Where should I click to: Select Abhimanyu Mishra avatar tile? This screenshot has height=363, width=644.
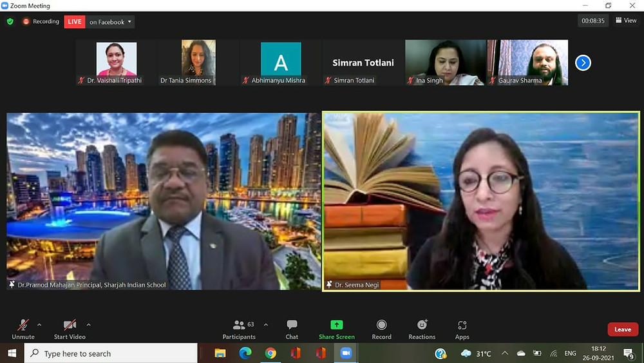tap(281, 63)
